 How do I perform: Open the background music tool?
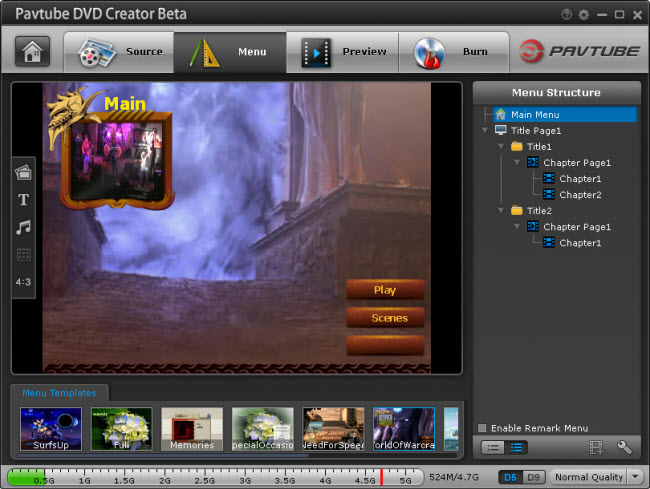click(x=23, y=227)
